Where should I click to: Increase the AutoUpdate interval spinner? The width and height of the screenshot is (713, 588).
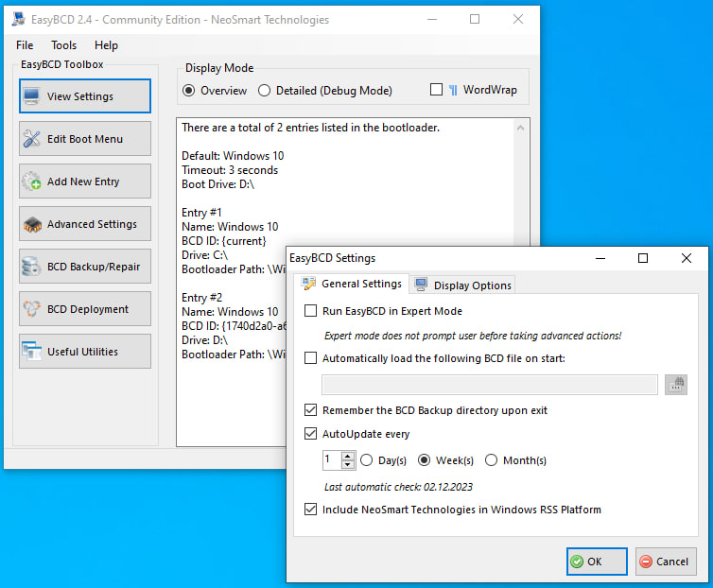348,456
